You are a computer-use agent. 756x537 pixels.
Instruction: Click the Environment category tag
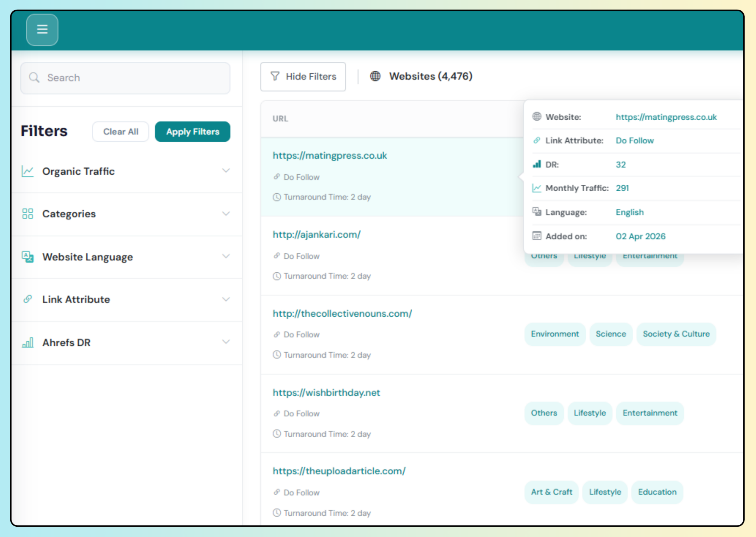(555, 334)
